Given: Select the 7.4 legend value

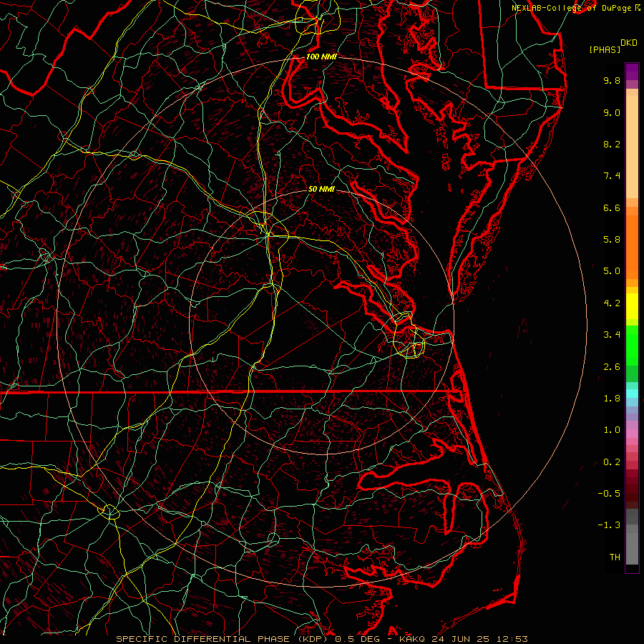Looking at the screenshot, I should (x=612, y=176).
